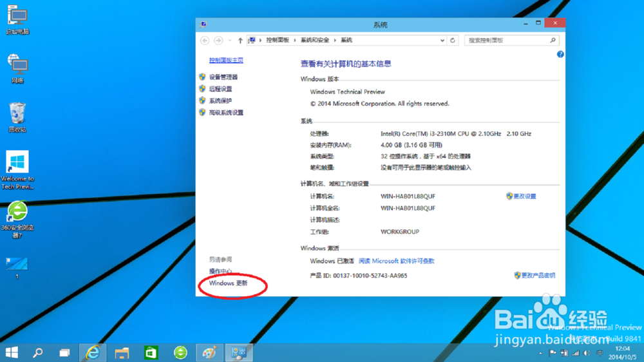This screenshot has height=362, width=644.
Task: Open 远程设置 in the sidebar
Action: click(220, 89)
